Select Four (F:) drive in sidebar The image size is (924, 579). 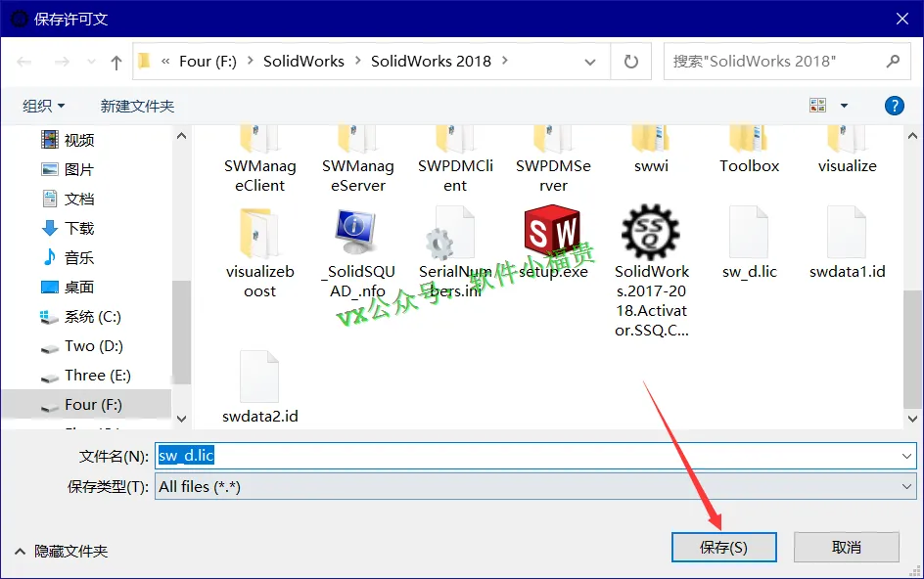(x=86, y=405)
